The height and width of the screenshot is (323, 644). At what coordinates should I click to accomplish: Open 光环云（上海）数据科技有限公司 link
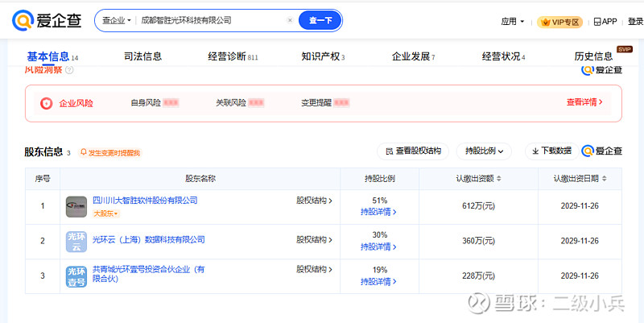pyautogui.click(x=149, y=239)
